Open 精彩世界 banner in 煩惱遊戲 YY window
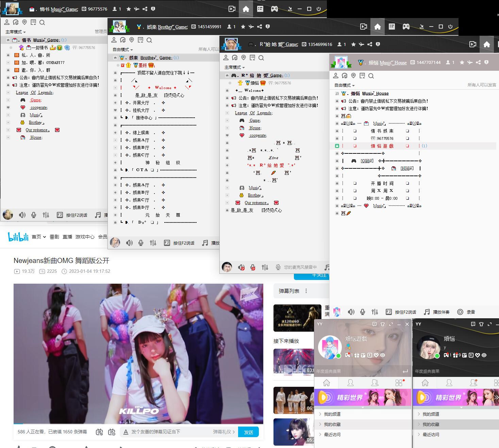 pyautogui.click(x=363, y=397)
